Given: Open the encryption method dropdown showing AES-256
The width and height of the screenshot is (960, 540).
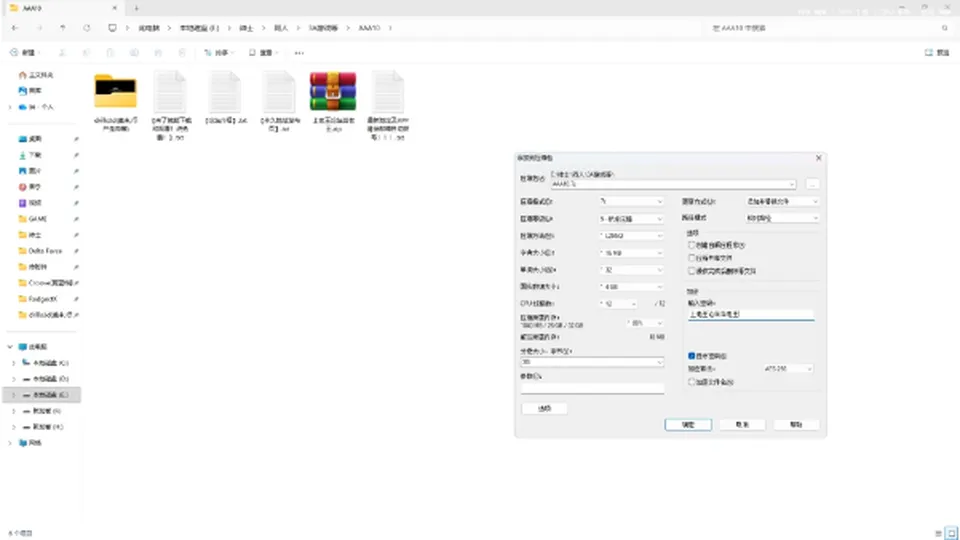Looking at the screenshot, I should pyautogui.click(x=788, y=369).
